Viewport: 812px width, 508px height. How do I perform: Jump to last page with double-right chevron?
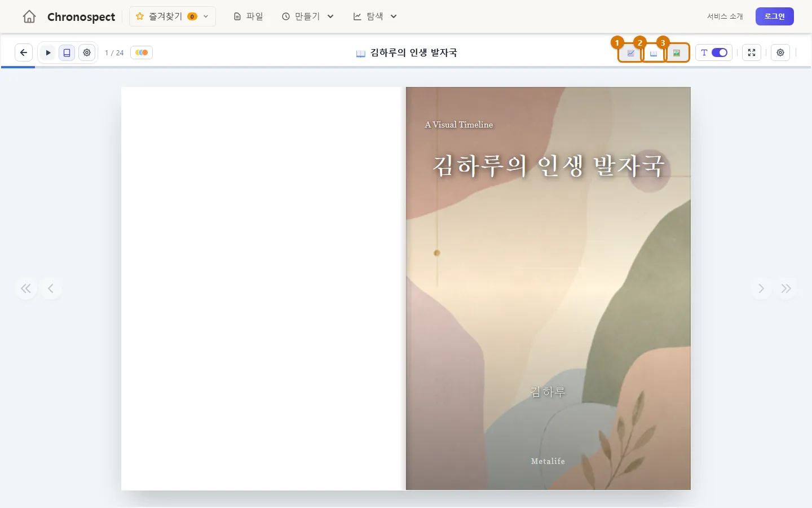click(x=786, y=288)
